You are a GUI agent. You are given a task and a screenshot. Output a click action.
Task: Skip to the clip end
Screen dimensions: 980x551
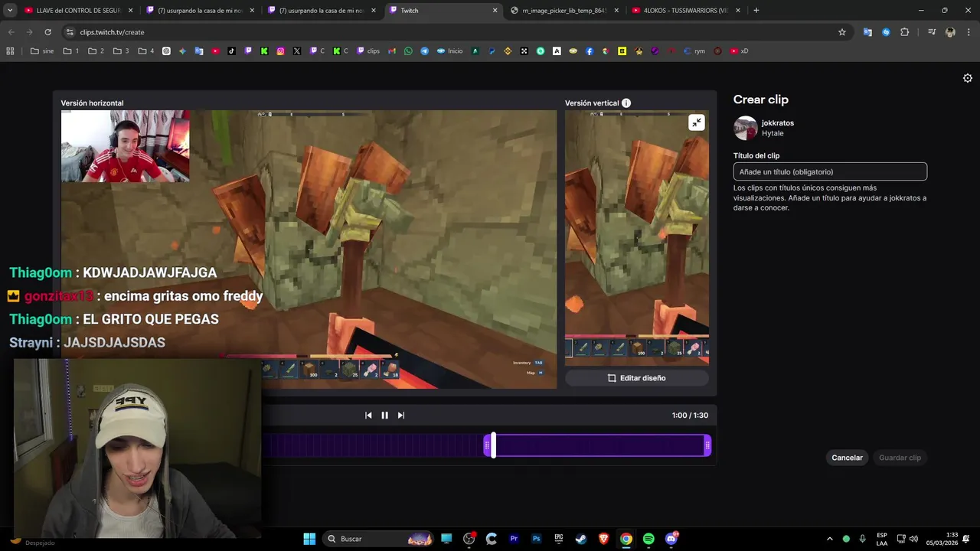click(x=400, y=416)
